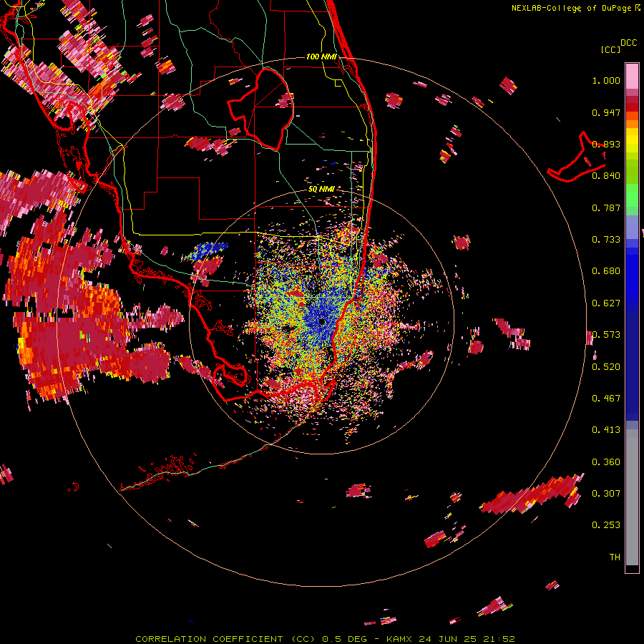Click the 100 NMI range ring label
644x644 pixels.
coord(321,57)
